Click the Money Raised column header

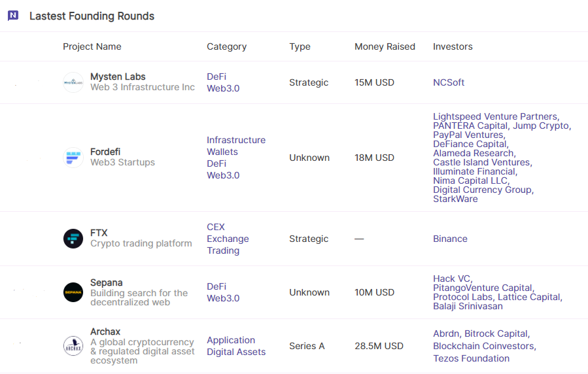(385, 46)
